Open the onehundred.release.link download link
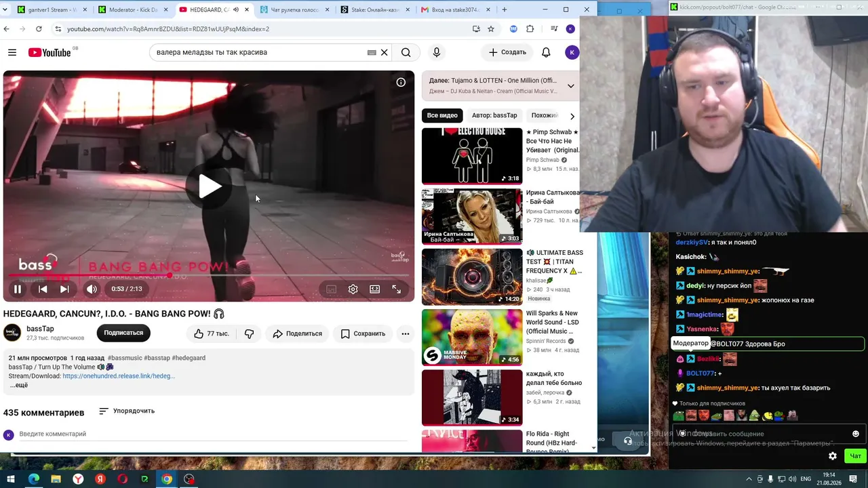Screen dimensions: 868x488 coord(119,376)
